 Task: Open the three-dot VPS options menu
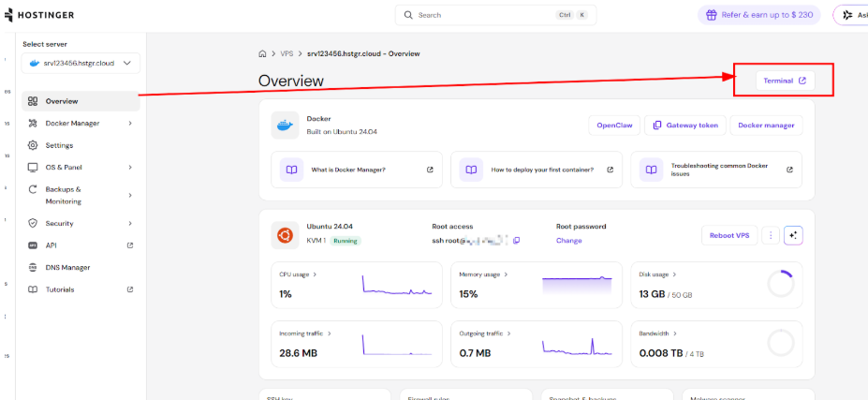[771, 235]
